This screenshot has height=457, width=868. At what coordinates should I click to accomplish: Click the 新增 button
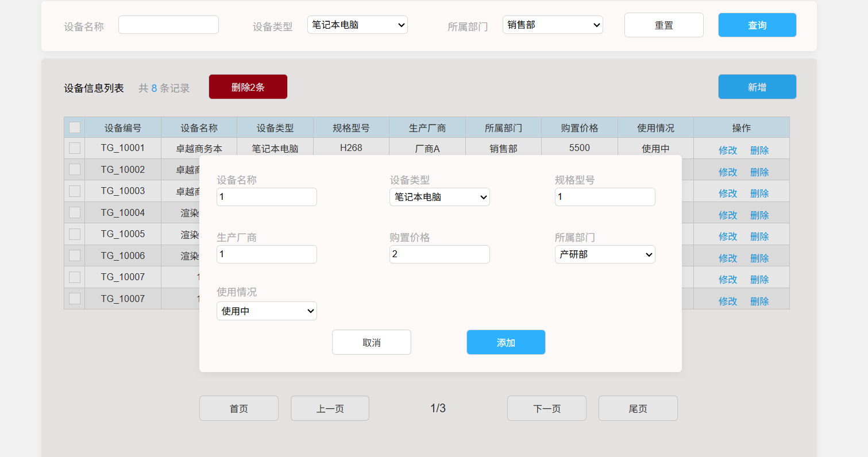(x=757, y=87)
